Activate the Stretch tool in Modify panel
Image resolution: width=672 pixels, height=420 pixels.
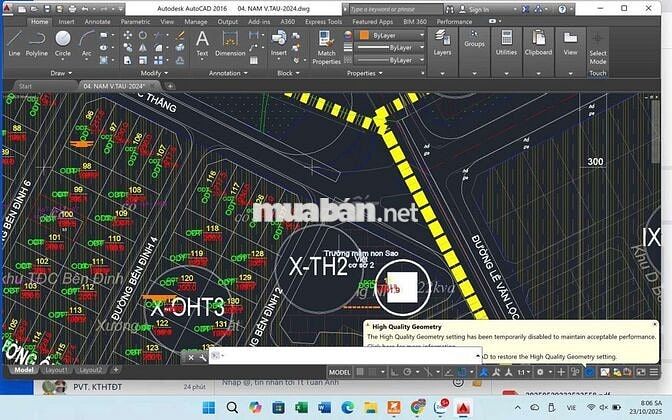click(128, 60)
